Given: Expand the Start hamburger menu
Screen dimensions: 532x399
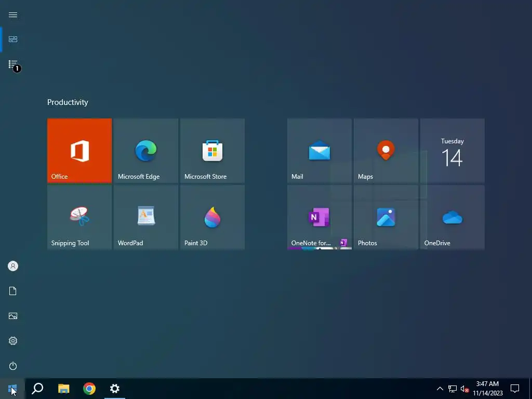Looking at the screenshot, I should [13, 15].
